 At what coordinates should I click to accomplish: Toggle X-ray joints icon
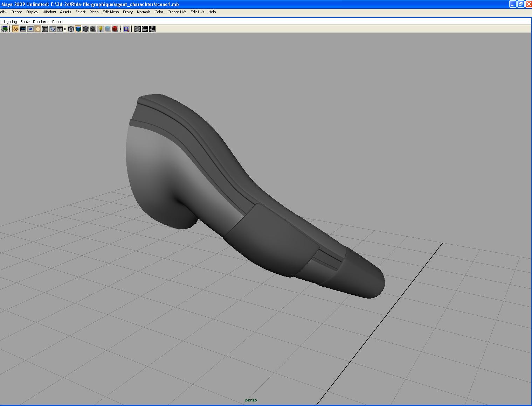[x=152, y=29]
